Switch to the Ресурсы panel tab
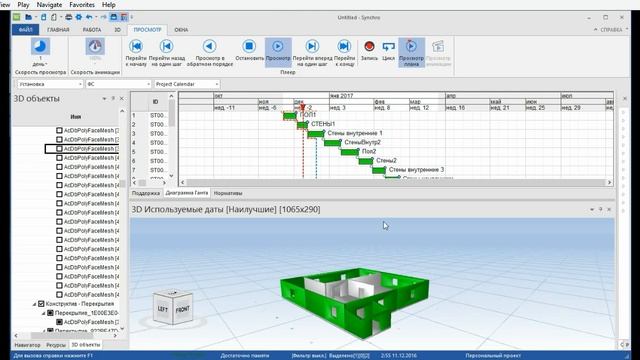 56,345
